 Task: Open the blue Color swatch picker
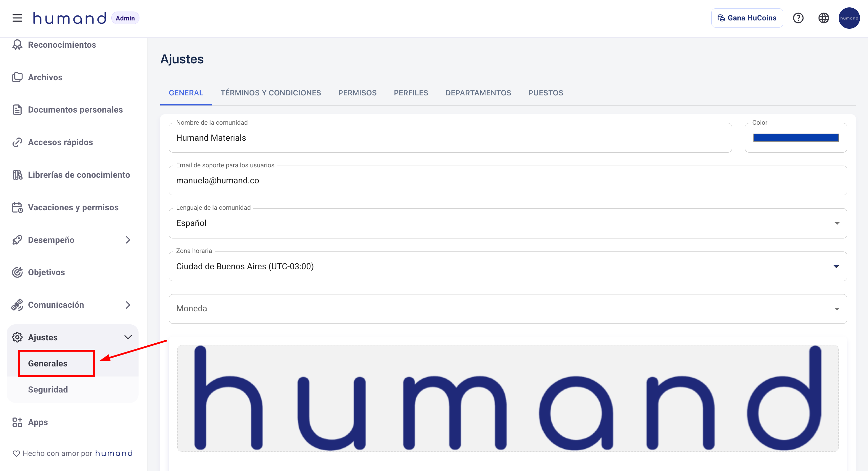pyautogui.click(x=795, y=137)
